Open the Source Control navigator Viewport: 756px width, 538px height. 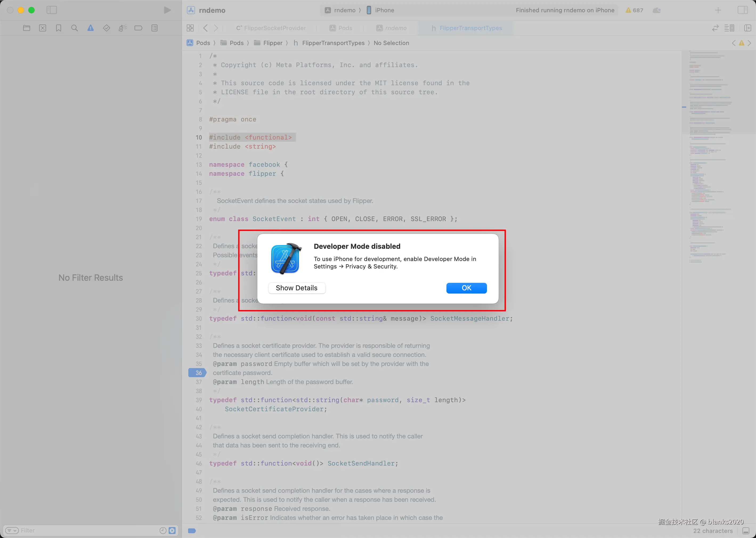[x=42, y=28]
